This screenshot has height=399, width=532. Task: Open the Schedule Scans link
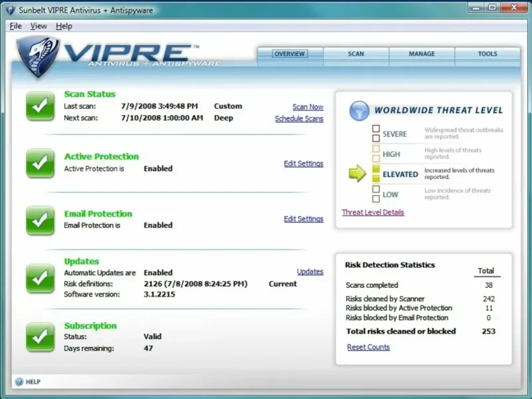[x=299, y=118]
